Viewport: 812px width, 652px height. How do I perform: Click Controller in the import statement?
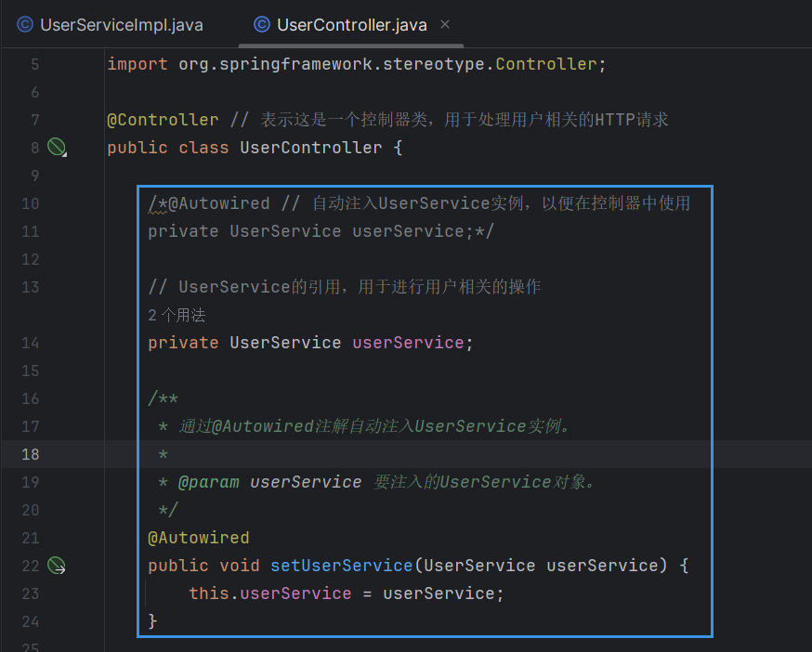pos(545,64)
